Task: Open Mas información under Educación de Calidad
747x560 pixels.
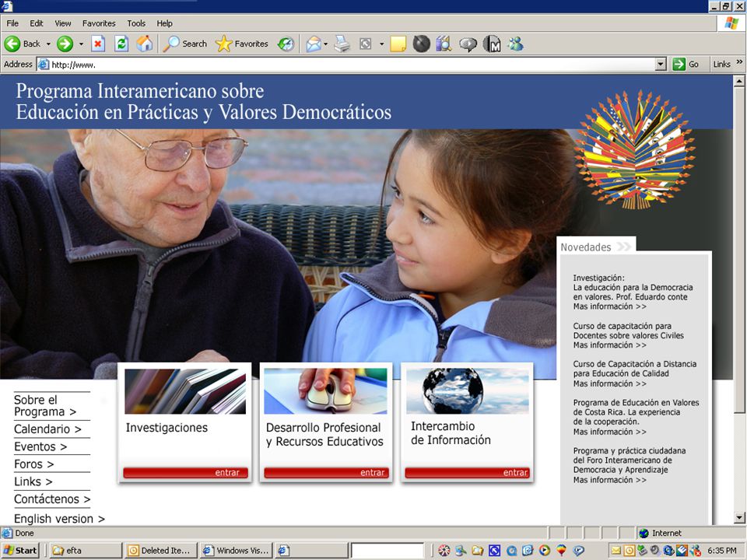Action: point(610,383)
